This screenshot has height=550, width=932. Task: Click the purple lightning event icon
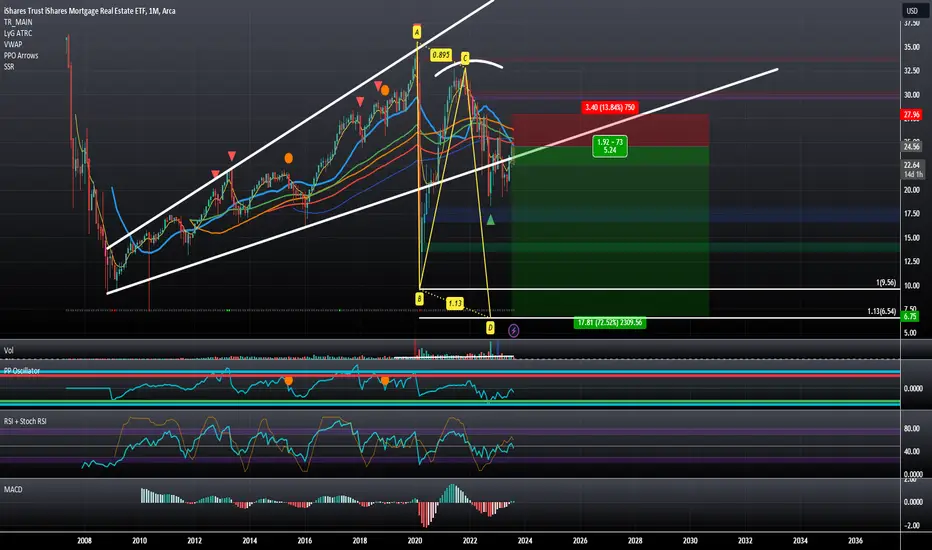click(514, 331)
